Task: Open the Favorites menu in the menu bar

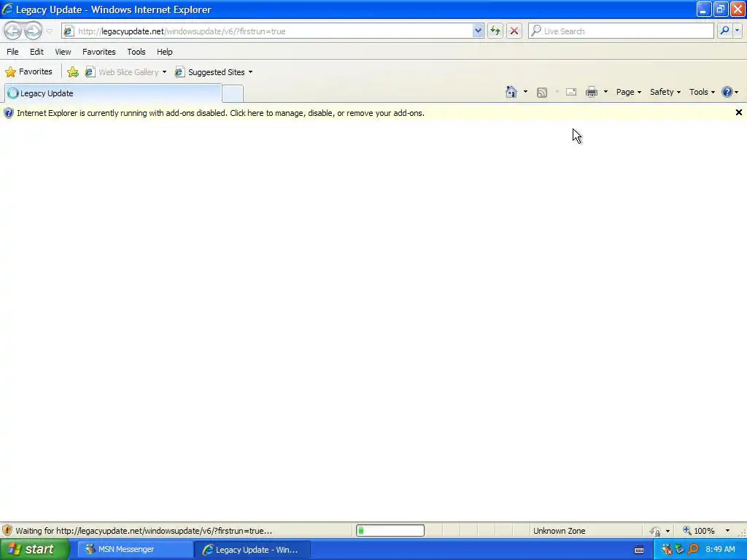Action: [x=99, y=52]
